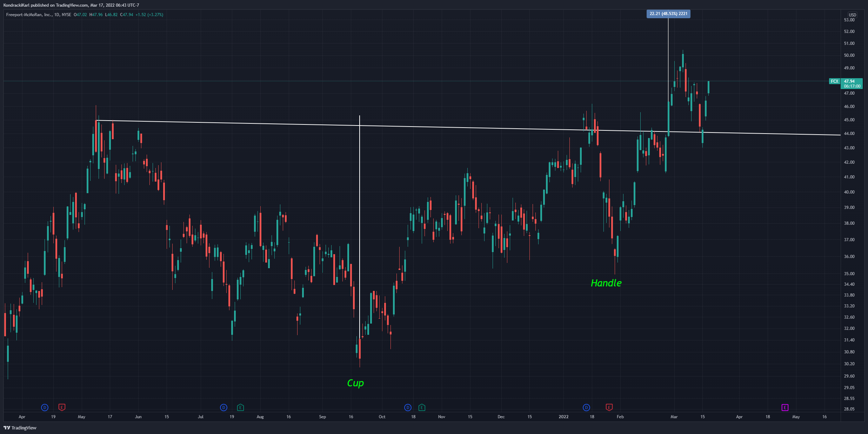This screenshot has height=434, width=868.
Task: Click the 'Nov' date axis label
Action: point(442,417)
